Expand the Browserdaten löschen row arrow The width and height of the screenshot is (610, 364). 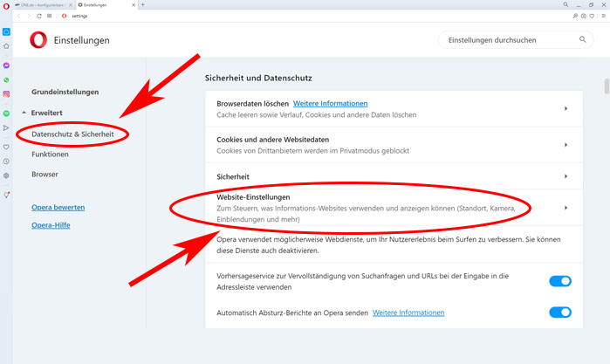(x=566, y=108)
